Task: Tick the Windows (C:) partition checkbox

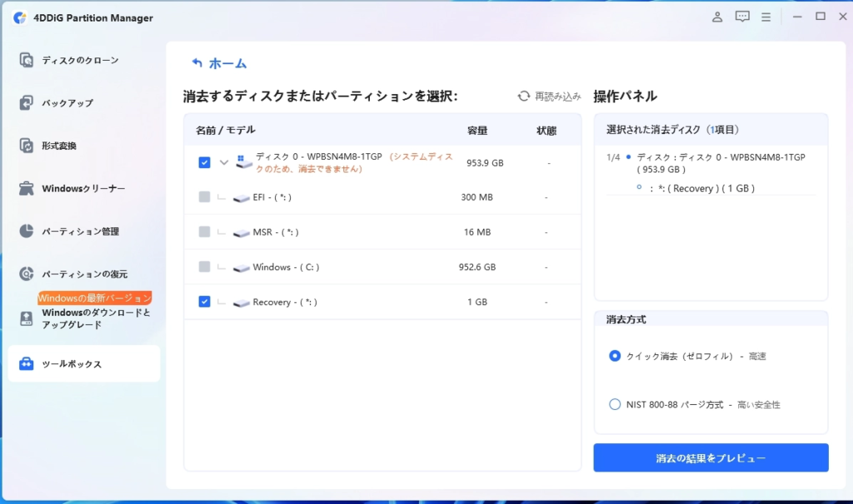Action: (x=204, y=267)
